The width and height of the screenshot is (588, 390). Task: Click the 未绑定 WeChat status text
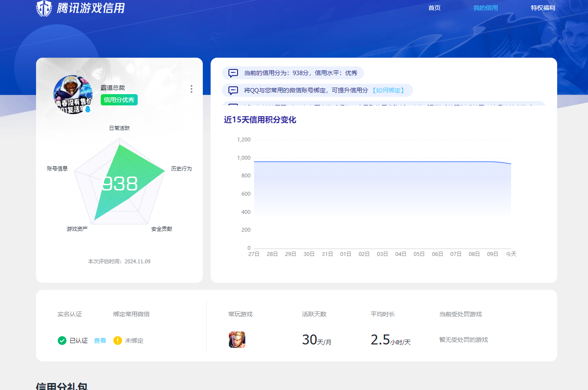[x=134, y=341]
